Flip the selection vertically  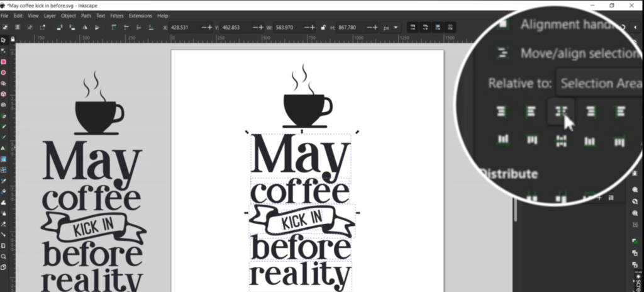(x=97, y=28)
